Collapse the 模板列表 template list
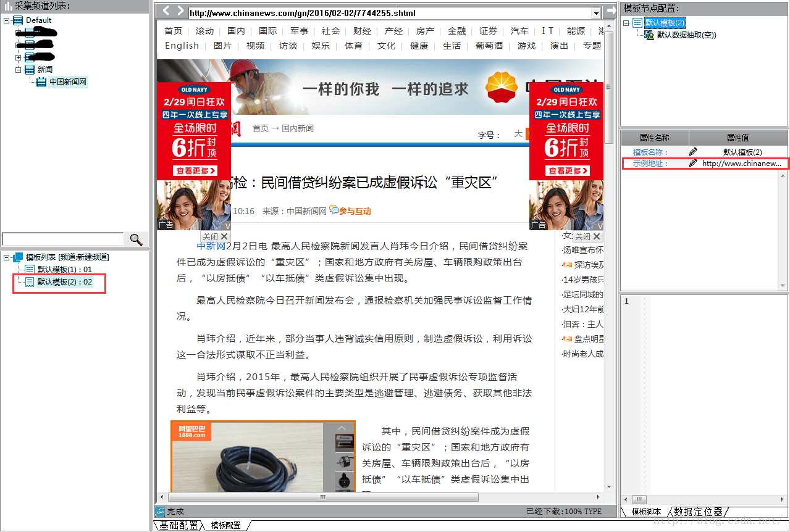This screenshot has width=790, height=532. click(7, 257)
